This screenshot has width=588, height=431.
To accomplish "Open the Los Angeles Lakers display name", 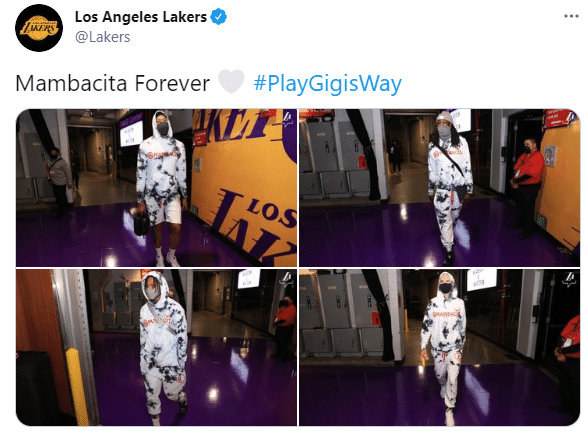I will pos(141,17).
